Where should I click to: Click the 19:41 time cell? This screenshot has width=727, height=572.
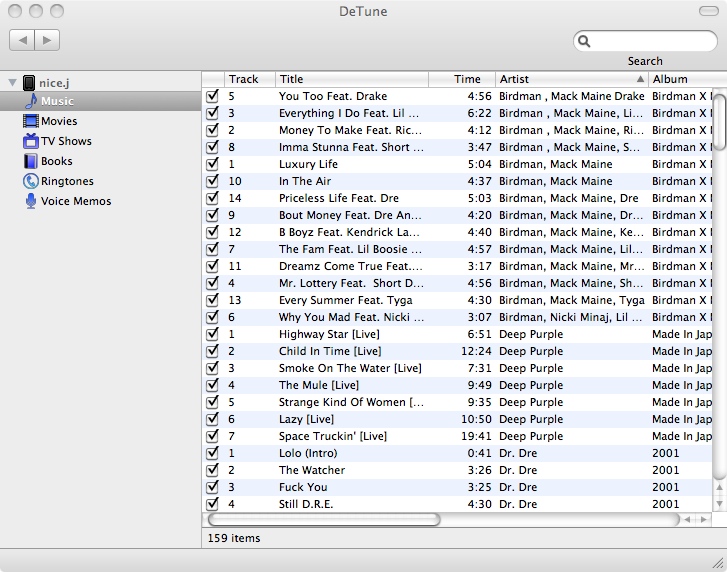pyautogui.click(x=476, y=436)
